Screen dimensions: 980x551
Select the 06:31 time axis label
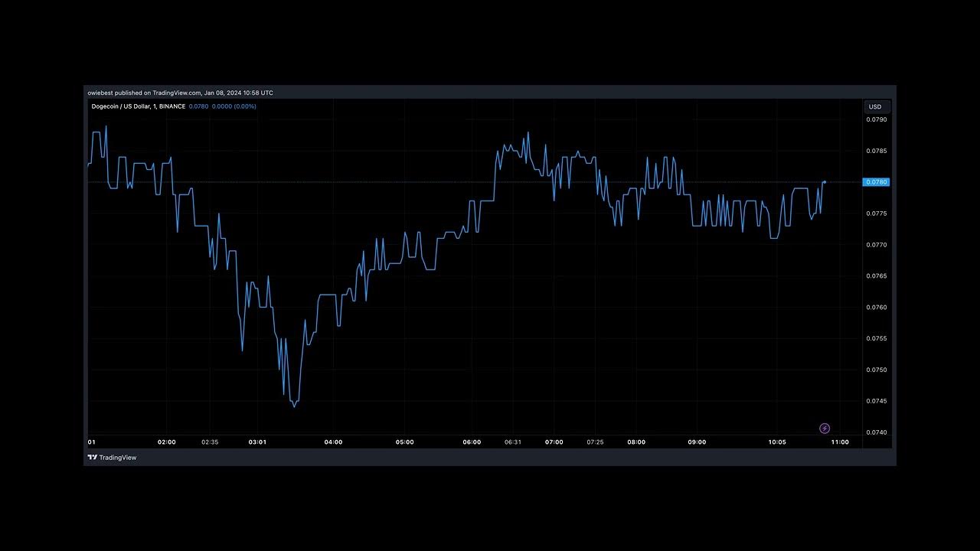tap(513, 442)
